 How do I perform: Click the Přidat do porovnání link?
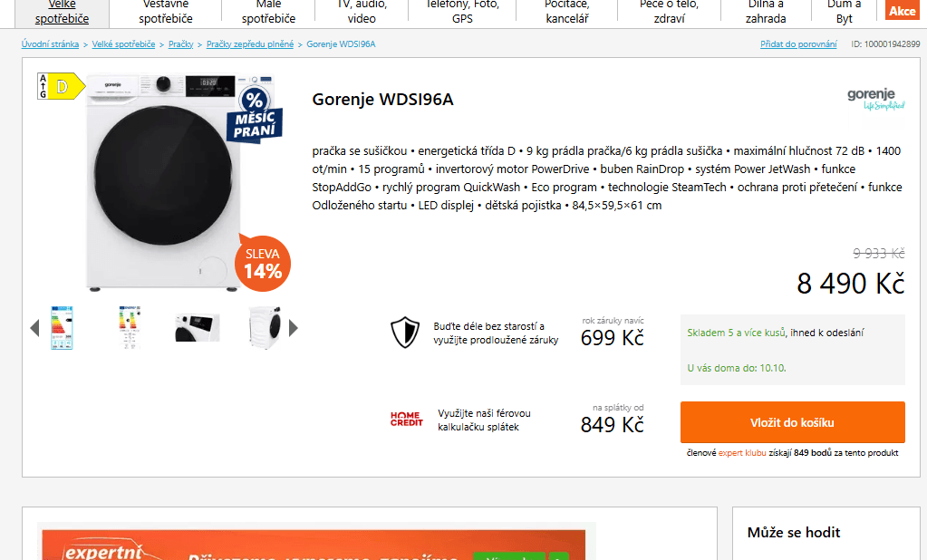(x=798, y=44)
